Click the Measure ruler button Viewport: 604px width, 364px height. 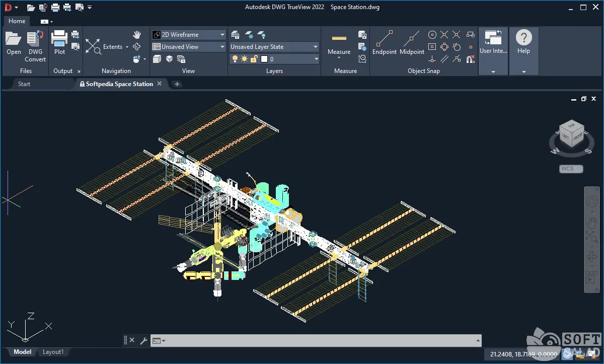(x=339, y=43)
